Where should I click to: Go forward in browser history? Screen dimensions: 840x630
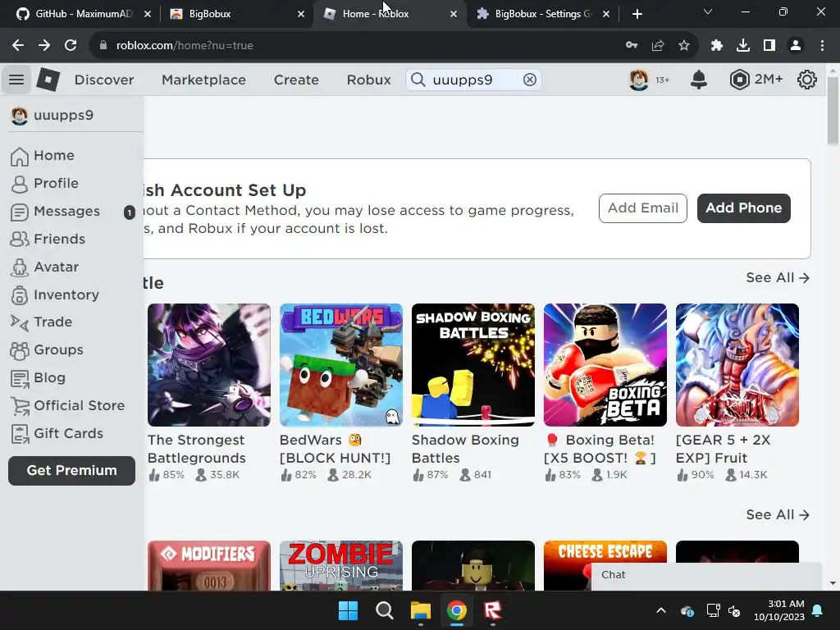click(x=44, y=46)
